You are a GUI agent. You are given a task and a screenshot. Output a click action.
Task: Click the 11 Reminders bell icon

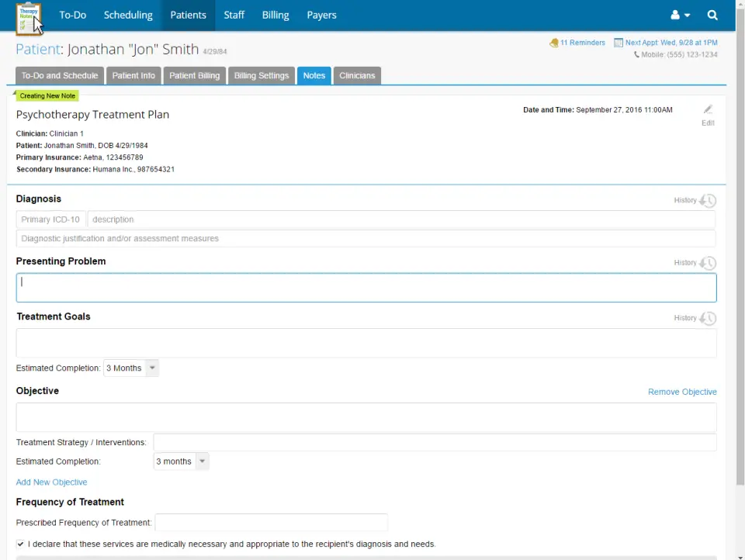pos(554,43)
